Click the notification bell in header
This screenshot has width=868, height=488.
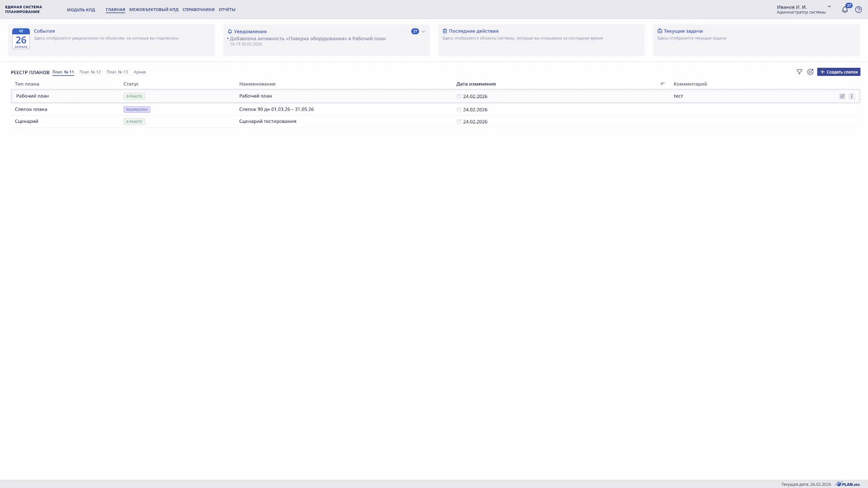pyautogui.click(x=844, y=9)
